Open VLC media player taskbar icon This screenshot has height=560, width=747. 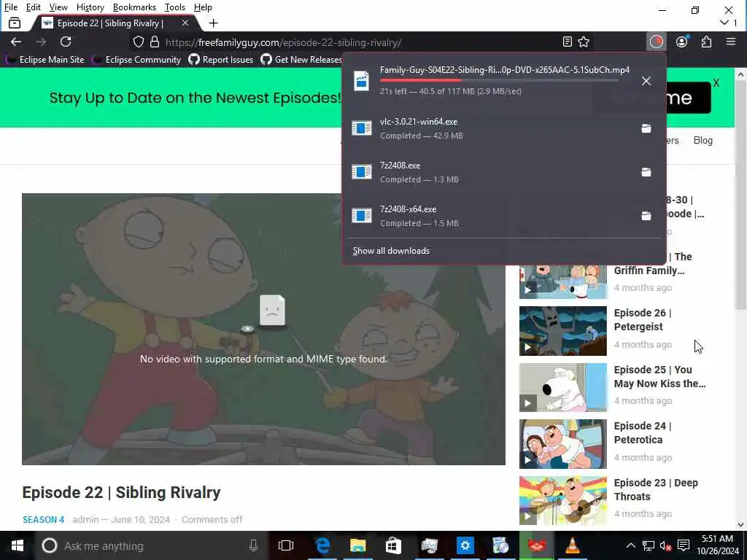click(573, 545)
